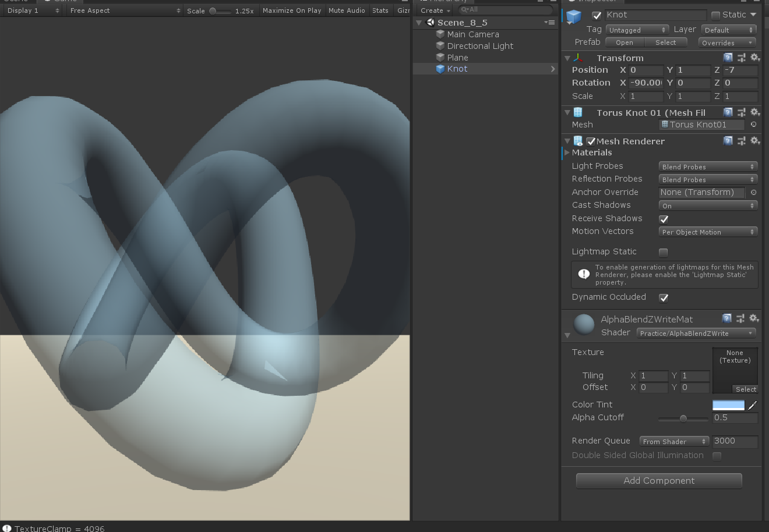
Task: Toggle Receive Shadows checkbox
Action: (x=664, y=219)
